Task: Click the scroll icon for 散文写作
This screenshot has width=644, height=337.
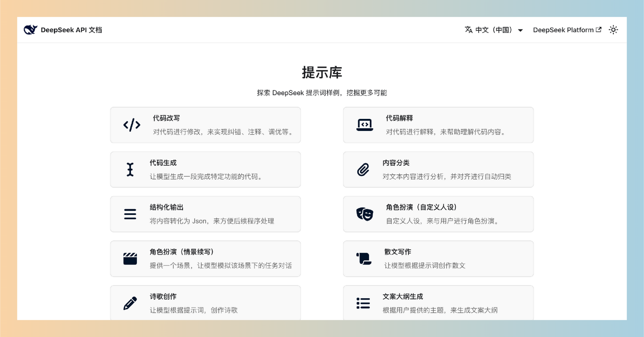Action: (364, 258)
